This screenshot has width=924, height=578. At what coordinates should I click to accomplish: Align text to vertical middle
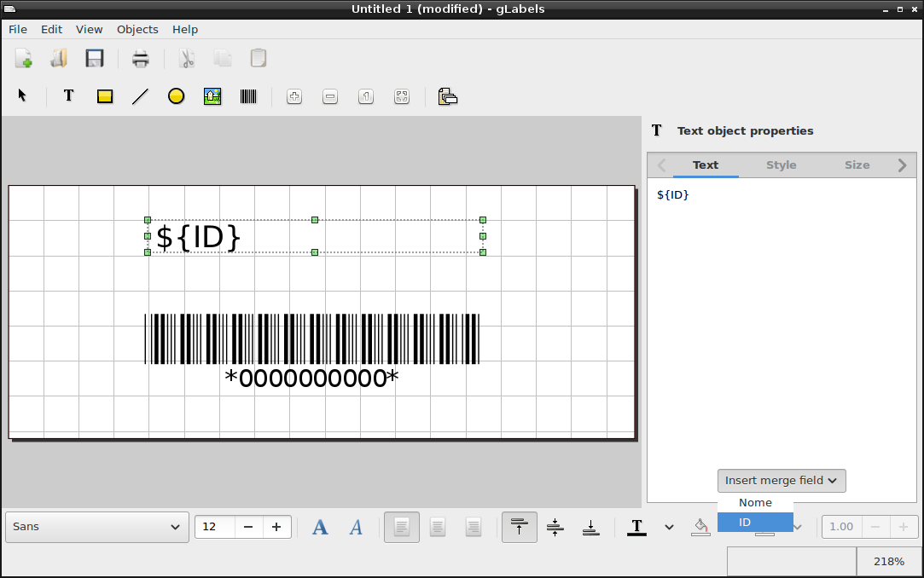[x=555, y=527]
